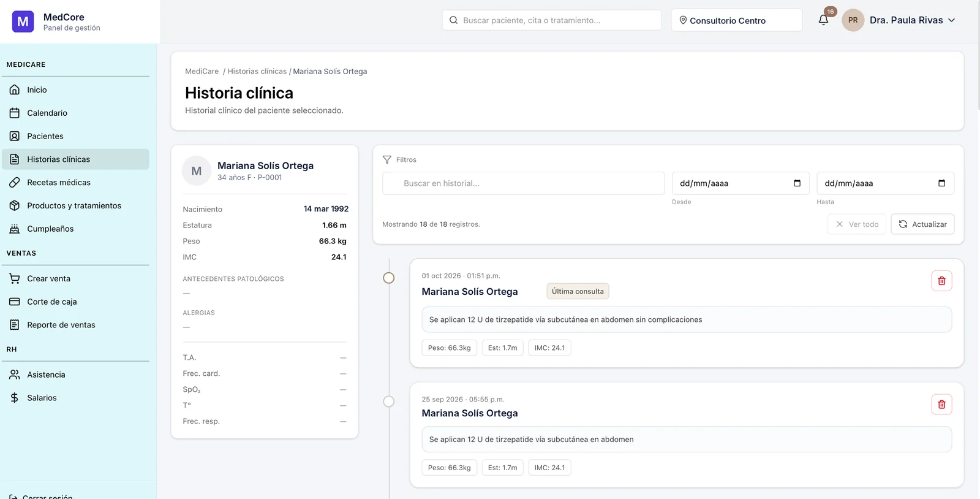The width and height of the screenshot is (980, 499).
Task: Click the Desde date field
Action: coord(741,183)
